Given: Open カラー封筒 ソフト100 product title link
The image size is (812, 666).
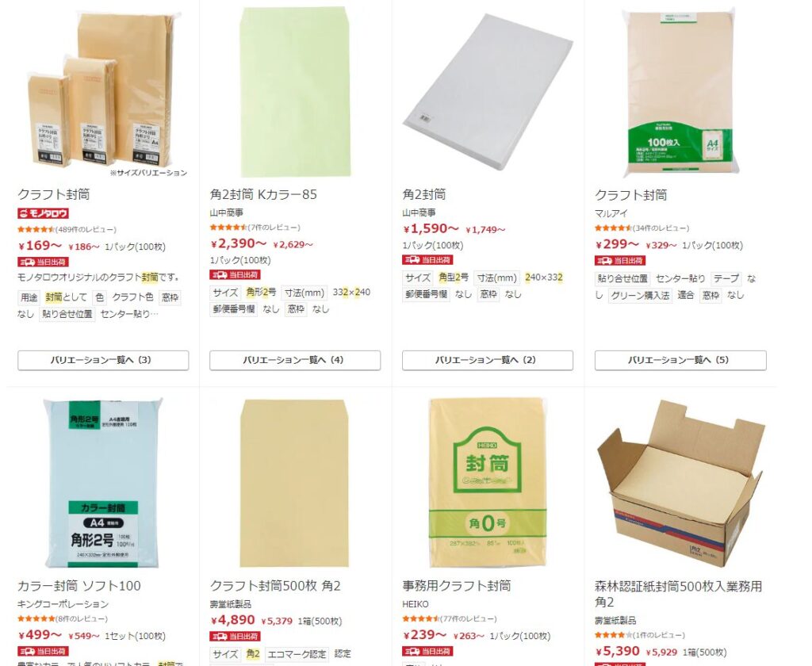Looking at the screenshot, I should coord(79,586).
